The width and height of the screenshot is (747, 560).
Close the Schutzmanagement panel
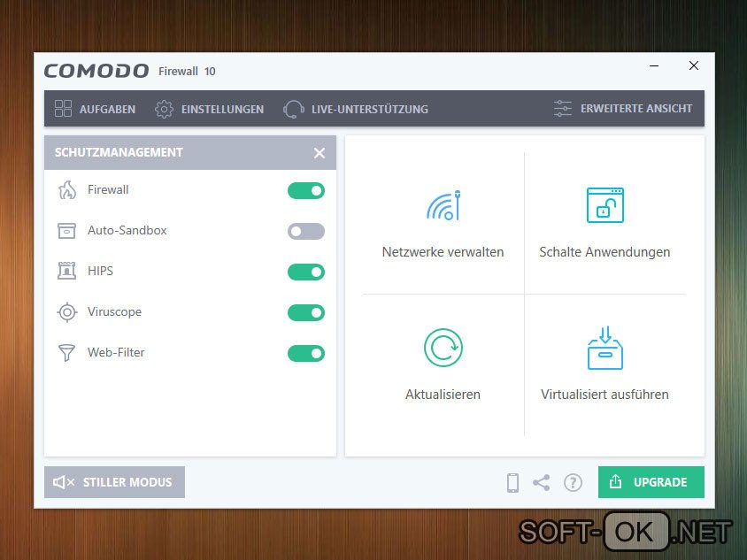[x=320, y=153]
